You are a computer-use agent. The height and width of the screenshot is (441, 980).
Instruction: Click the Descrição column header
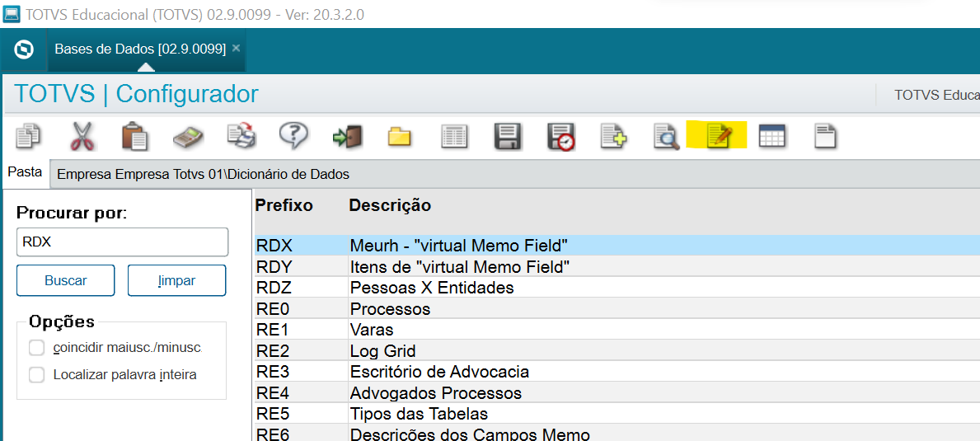[x=390, y=205]
